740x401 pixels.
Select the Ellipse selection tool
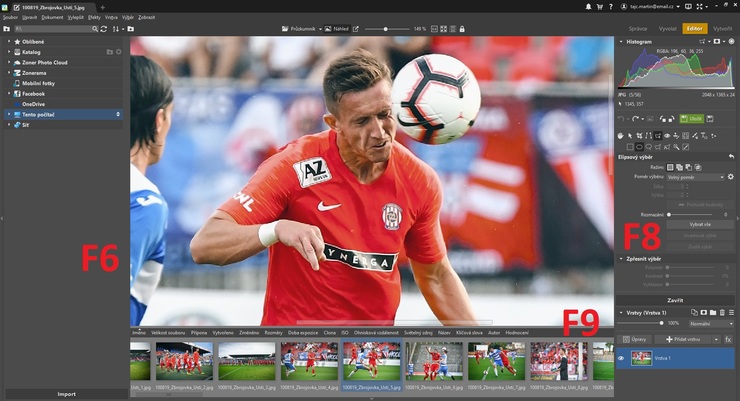tap(640, 146)
